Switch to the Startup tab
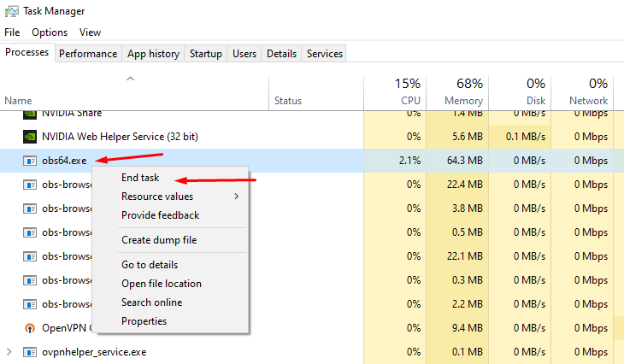 point(206,54)
